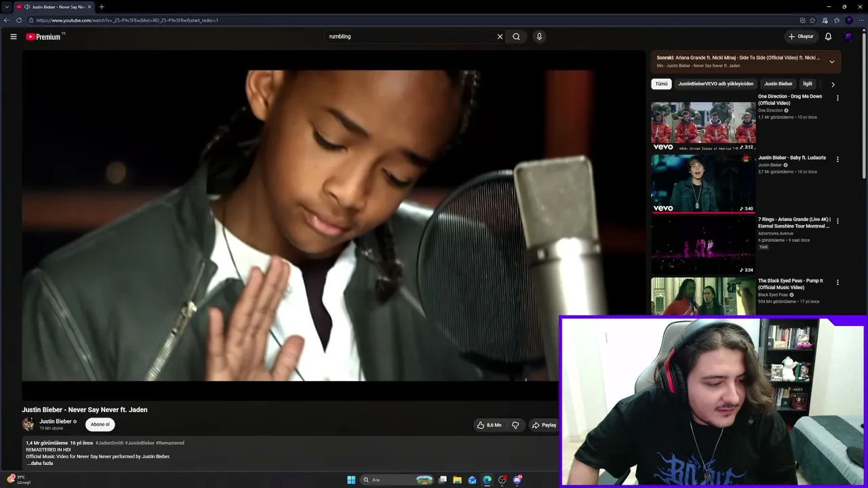The image size is (868, 488).
Task: Select the Justin Bieber filter chip
Action: click(x=778, y=84)
